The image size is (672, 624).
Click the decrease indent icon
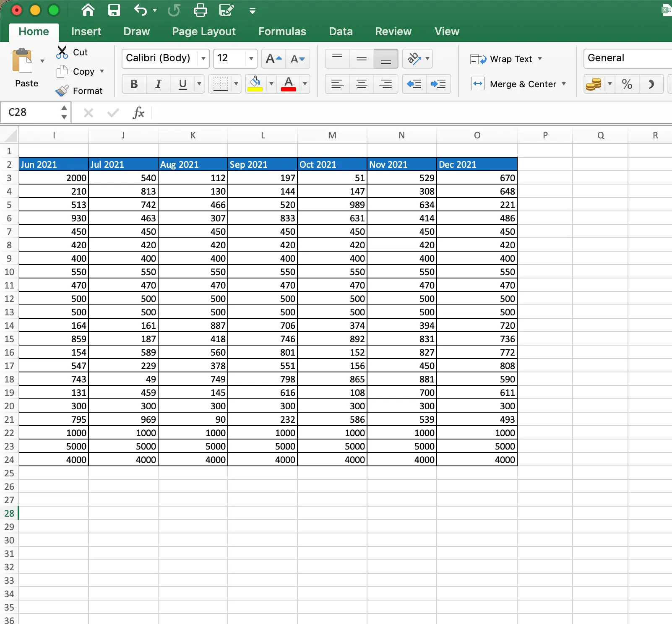(x=414, y=84)
